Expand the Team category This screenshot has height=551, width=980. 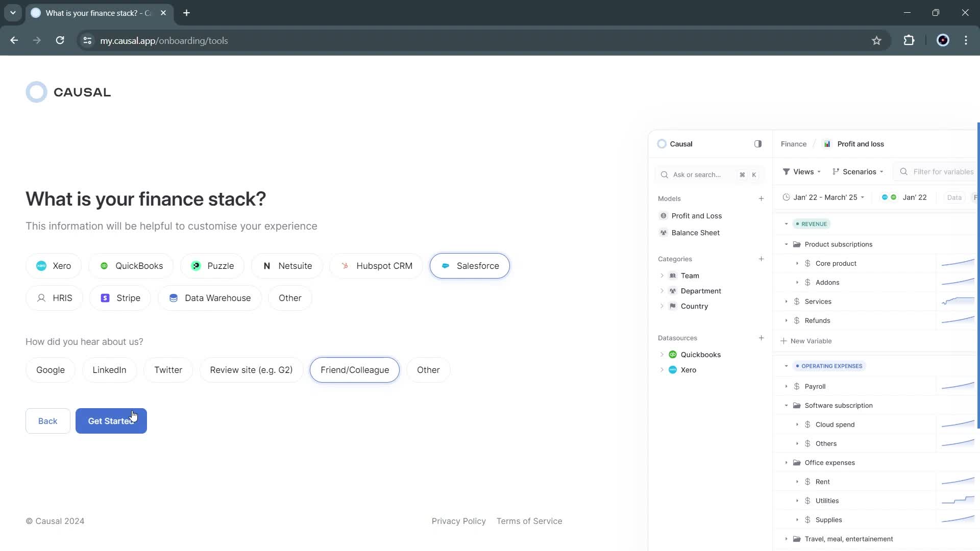coord(663,275)
